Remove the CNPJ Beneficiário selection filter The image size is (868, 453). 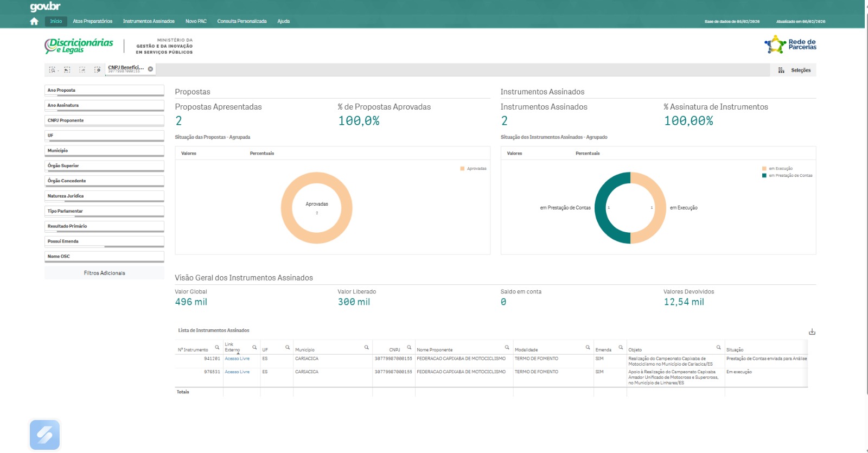pyautogui.click(x=150, y=69)
